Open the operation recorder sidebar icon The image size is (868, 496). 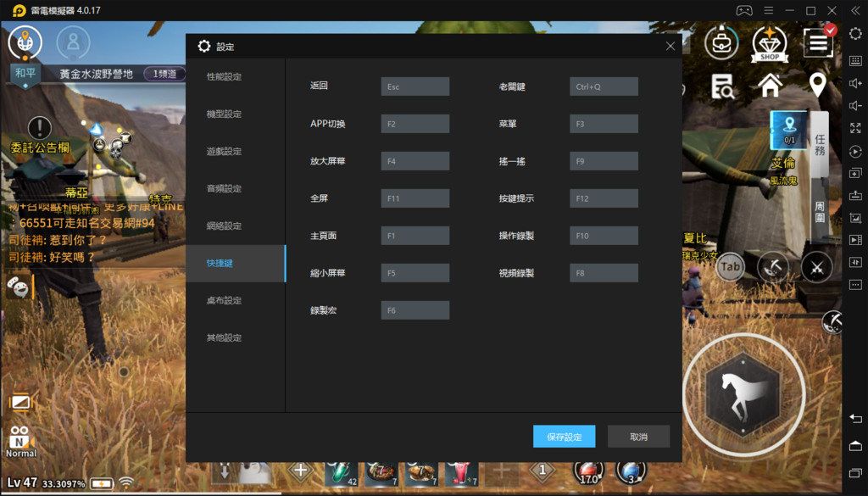tap(855, 151)
